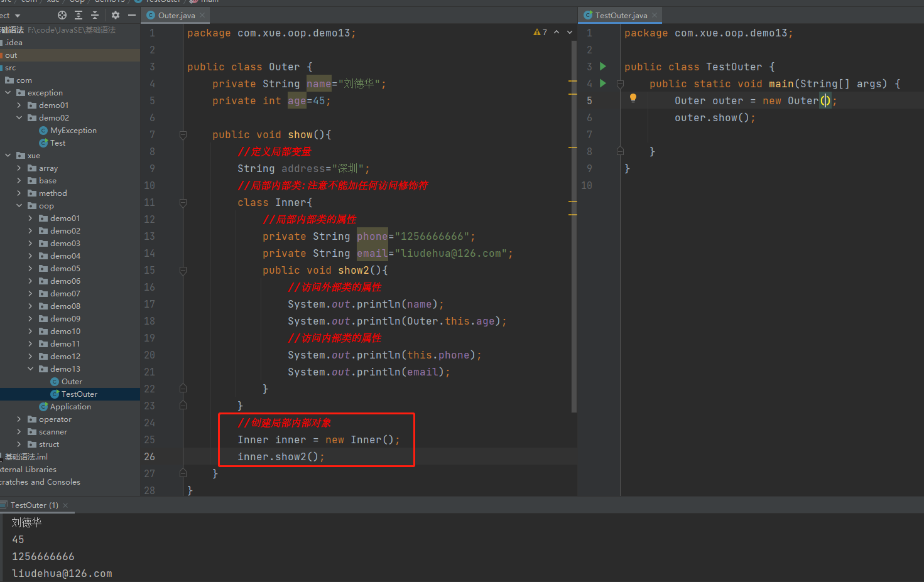Run class TestOuter from line 3 gutter
Image resolution: width=924 pixels, height=582 pixels.
pos(603,66)
